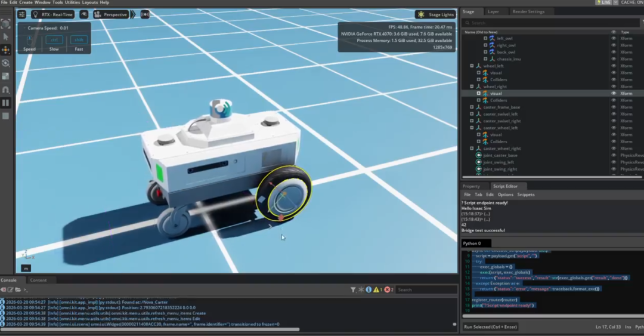This screenshot has width=644, height=336.
Task: Click the Stage Lights sun icon
Action: (x=421, y=14)
